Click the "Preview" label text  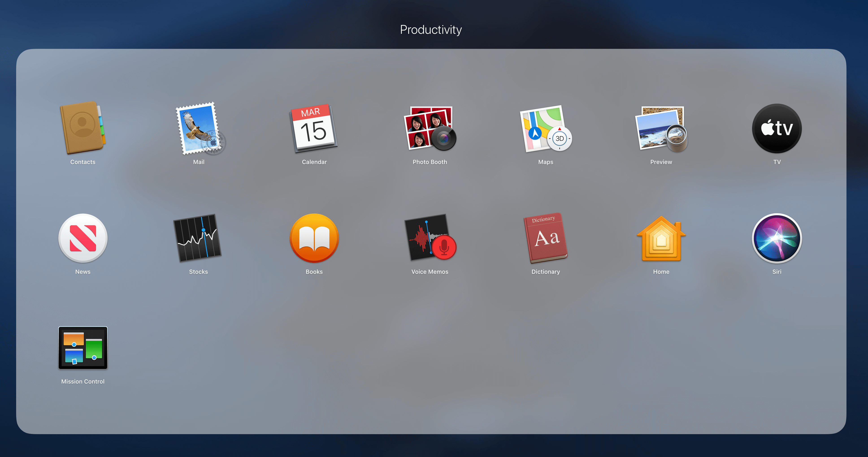click(x=661, y=162)
